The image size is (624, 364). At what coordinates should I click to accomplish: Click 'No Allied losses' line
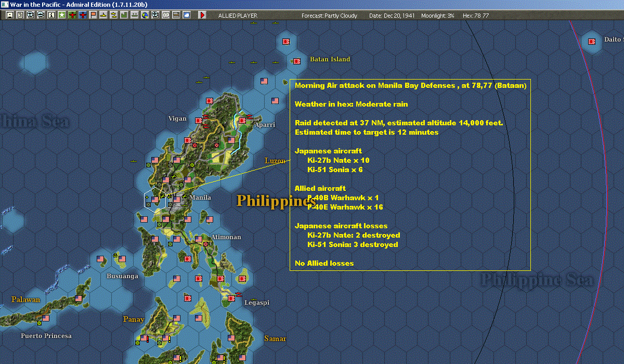[x=324, y=263]
